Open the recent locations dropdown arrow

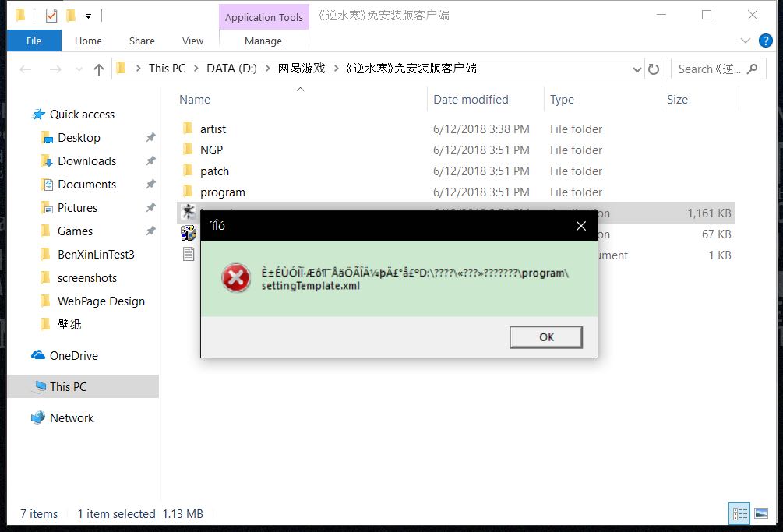pos(79,69)
